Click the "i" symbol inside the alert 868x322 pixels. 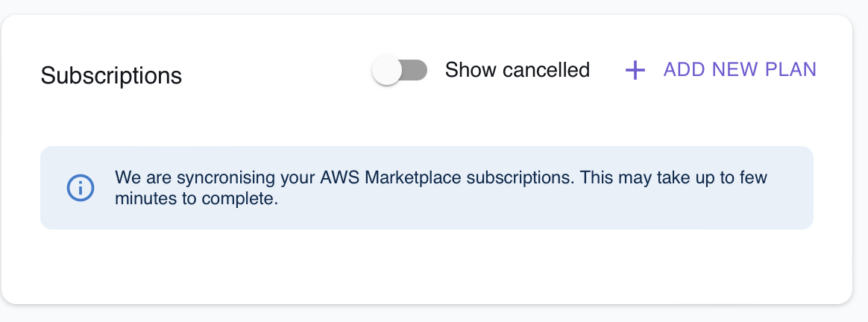point(80,188)
